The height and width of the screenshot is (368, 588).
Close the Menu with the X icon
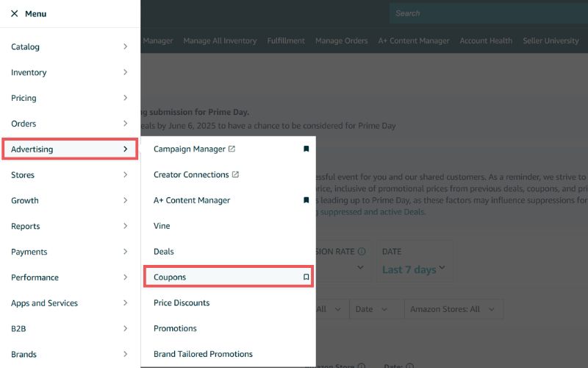point(14,13)
